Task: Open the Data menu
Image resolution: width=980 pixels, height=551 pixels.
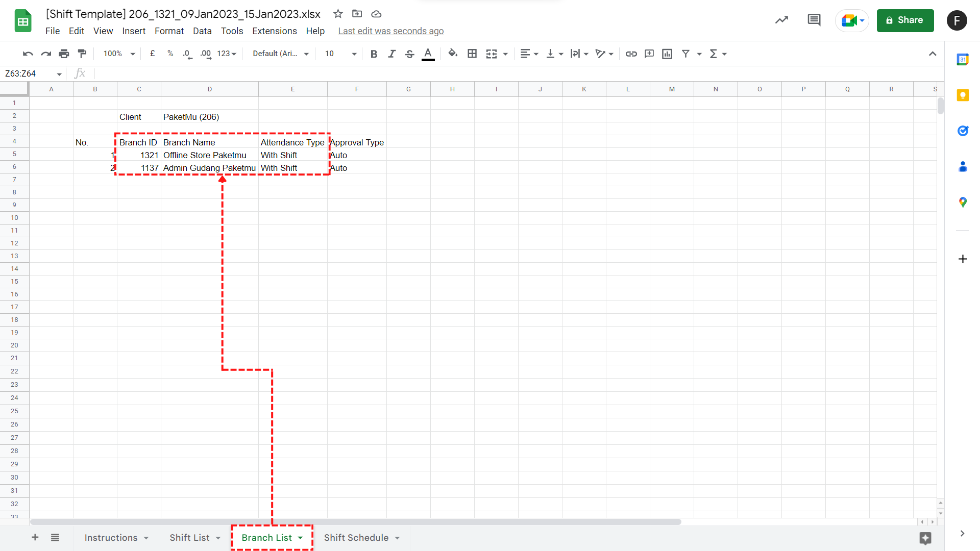Action: pos(202,31)
